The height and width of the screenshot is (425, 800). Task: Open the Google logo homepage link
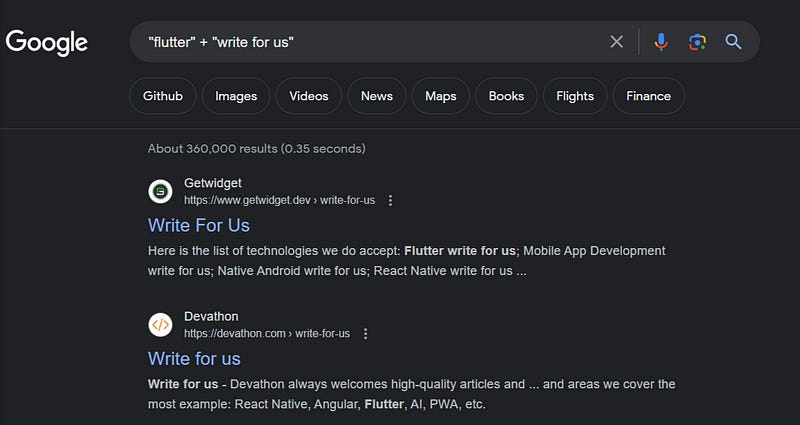coord(46,42)
